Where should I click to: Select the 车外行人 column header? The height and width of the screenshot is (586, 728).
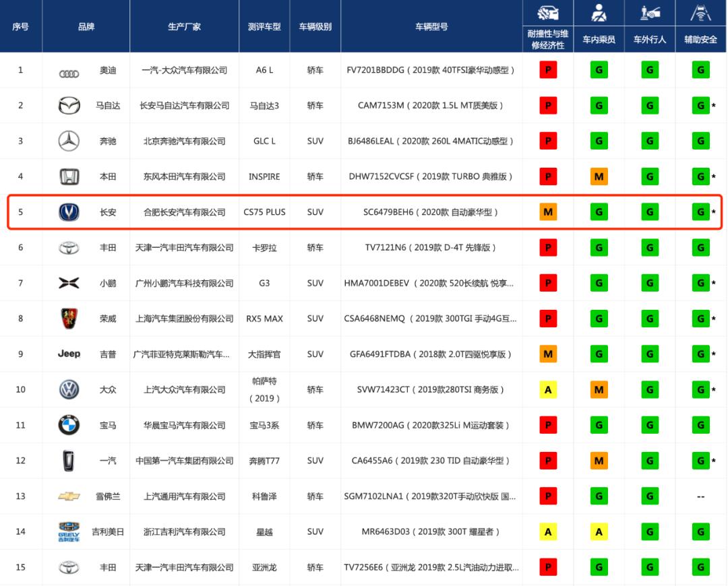click(649, 39)
